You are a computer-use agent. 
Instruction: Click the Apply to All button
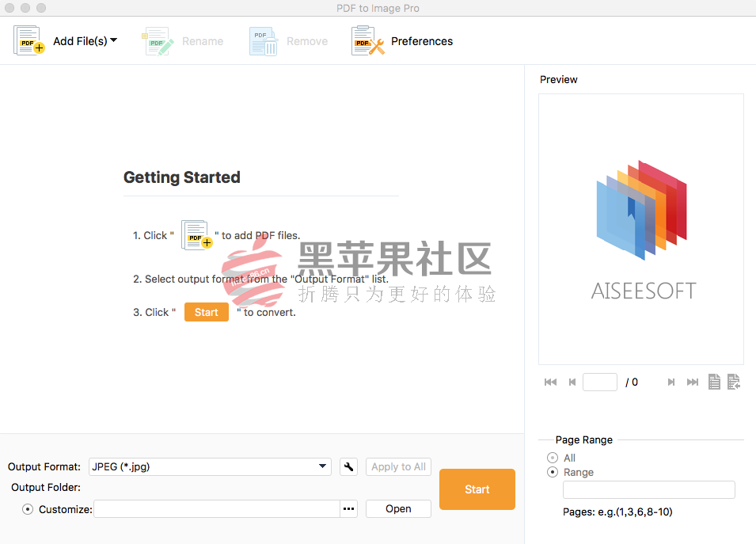(x=398, y=466)
